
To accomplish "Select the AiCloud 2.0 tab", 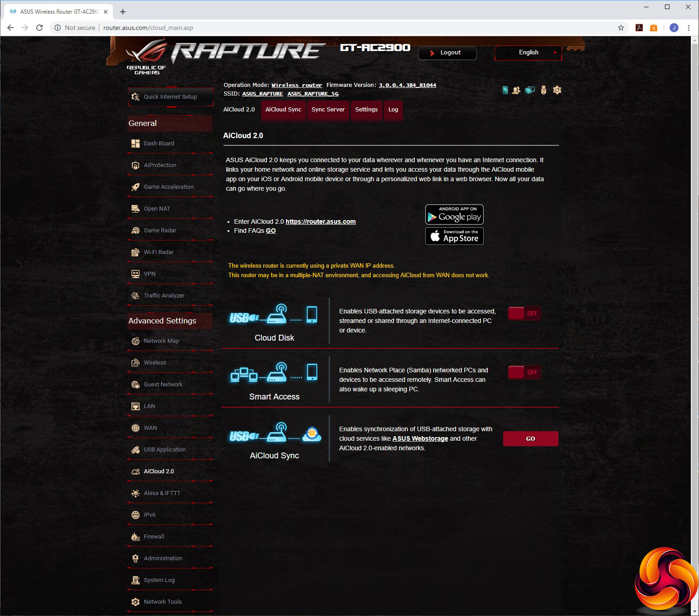I will point(239,110).
